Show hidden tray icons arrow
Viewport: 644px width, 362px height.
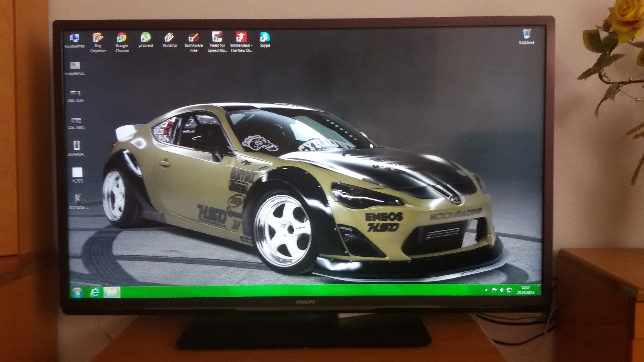pyautogui.click(x=486, y=290)
